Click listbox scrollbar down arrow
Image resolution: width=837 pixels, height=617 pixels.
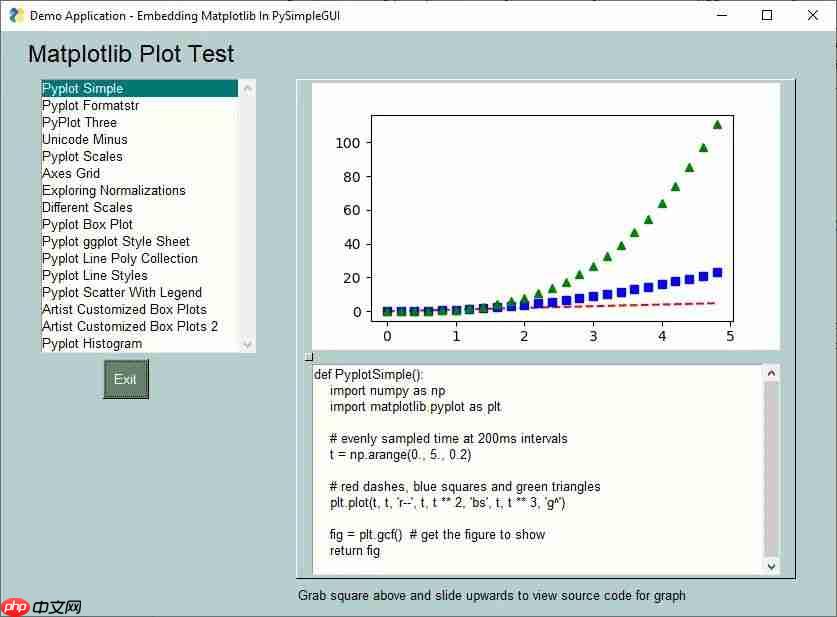[x=247, y=344]
